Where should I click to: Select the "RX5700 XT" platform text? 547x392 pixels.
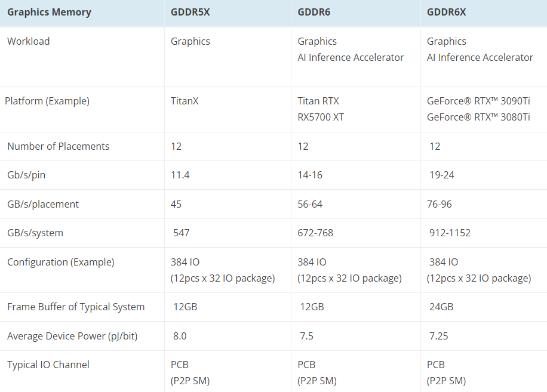[321, 117]
